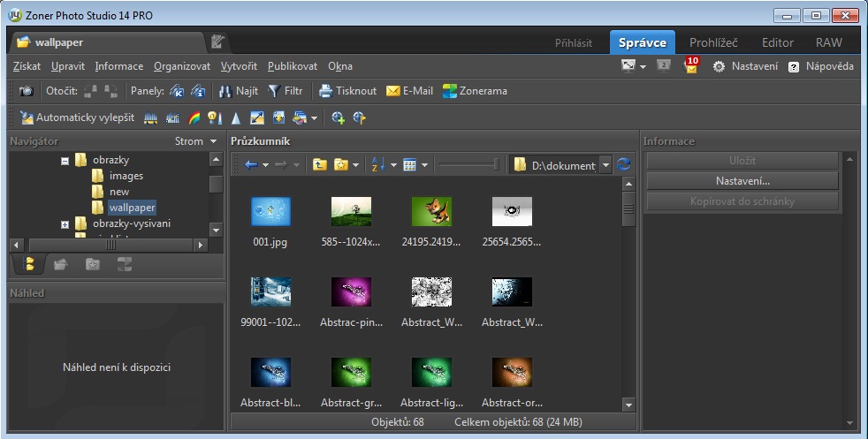Adjust the thumbnail size slider

coord(495,165)
